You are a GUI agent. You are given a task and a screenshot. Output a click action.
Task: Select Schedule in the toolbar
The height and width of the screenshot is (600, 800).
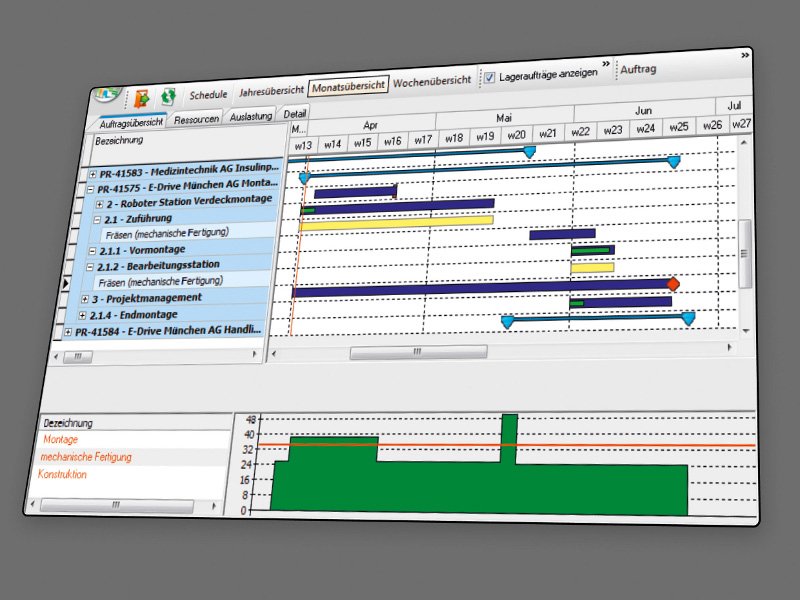pos(208,95)
